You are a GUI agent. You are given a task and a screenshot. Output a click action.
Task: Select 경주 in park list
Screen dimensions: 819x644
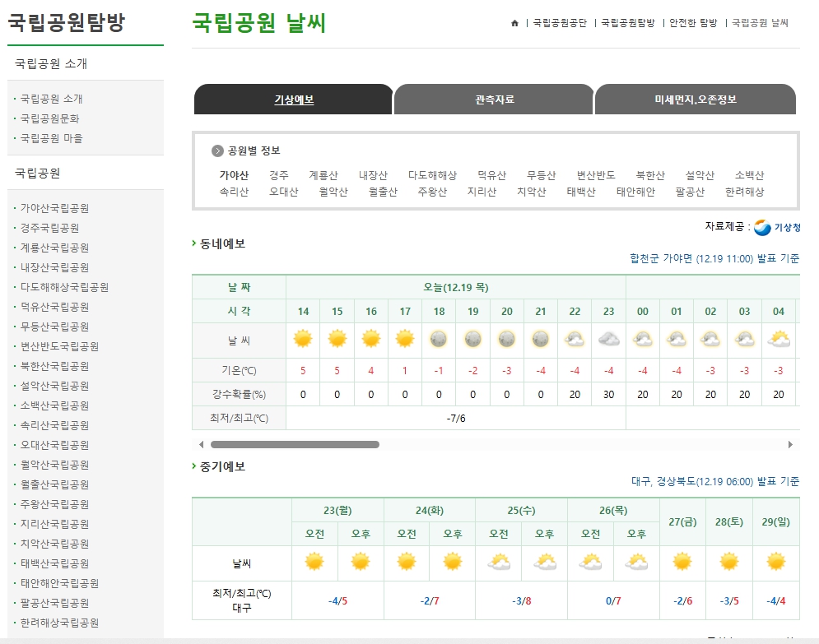(x=278, y=175)
